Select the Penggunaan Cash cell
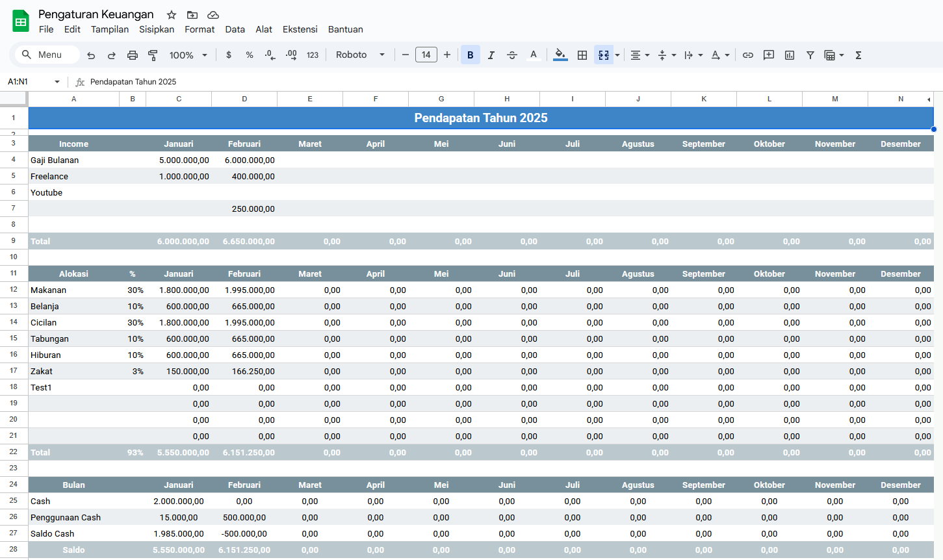This screenshot has width=943, height=560. (73, 517)
